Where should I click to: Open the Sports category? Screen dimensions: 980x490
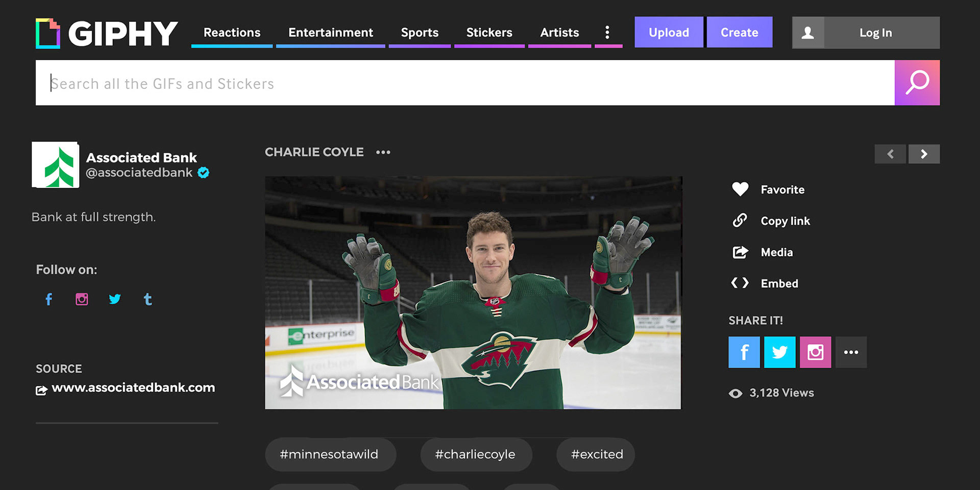point(420,33)
